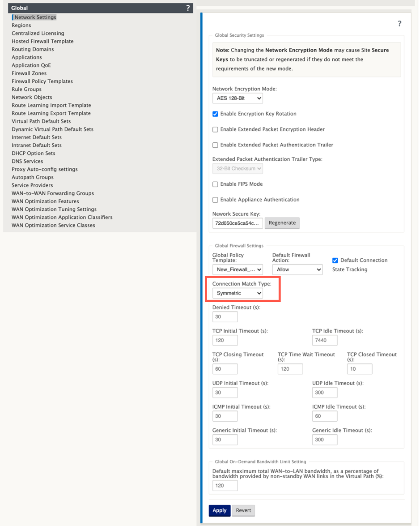This screenshot has width=420, height=526.
Task: Select WAN Optimization Service Classes
Action: coord(53,225)
